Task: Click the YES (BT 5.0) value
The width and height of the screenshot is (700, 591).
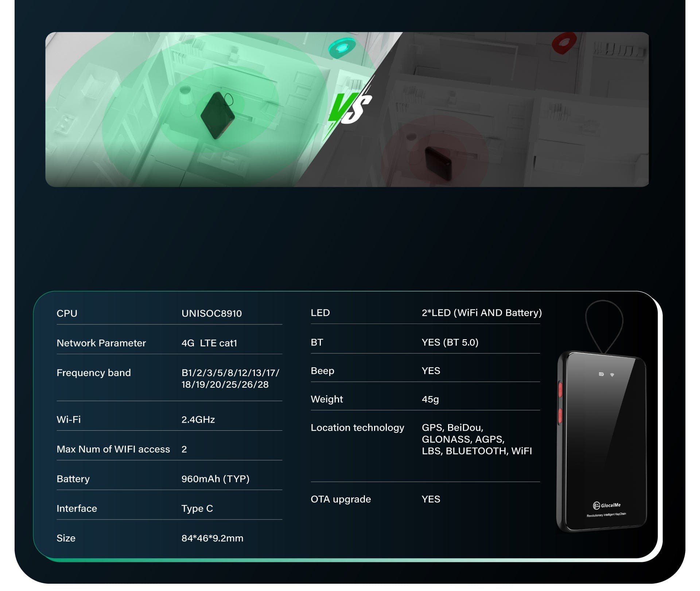Action: (450, 342)
